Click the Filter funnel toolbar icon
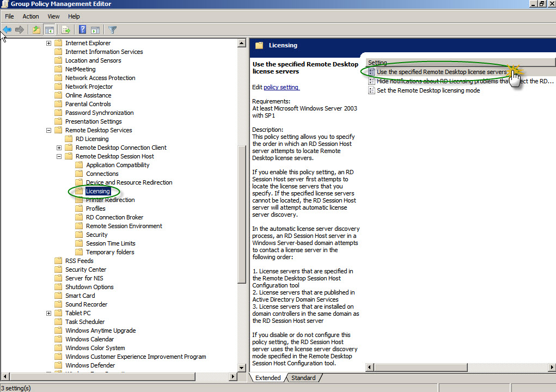The height and width of the screenshot is (392, 556). 112,30
